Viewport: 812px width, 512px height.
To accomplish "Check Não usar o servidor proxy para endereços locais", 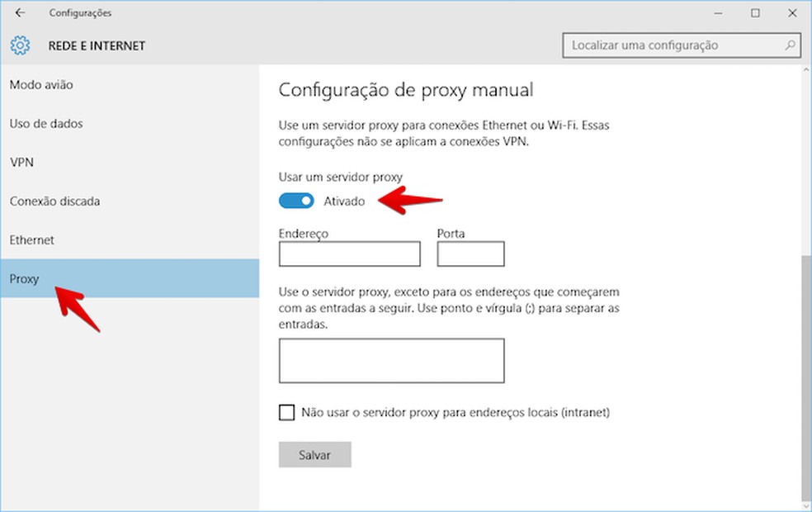I will click(x=286, y=411).
